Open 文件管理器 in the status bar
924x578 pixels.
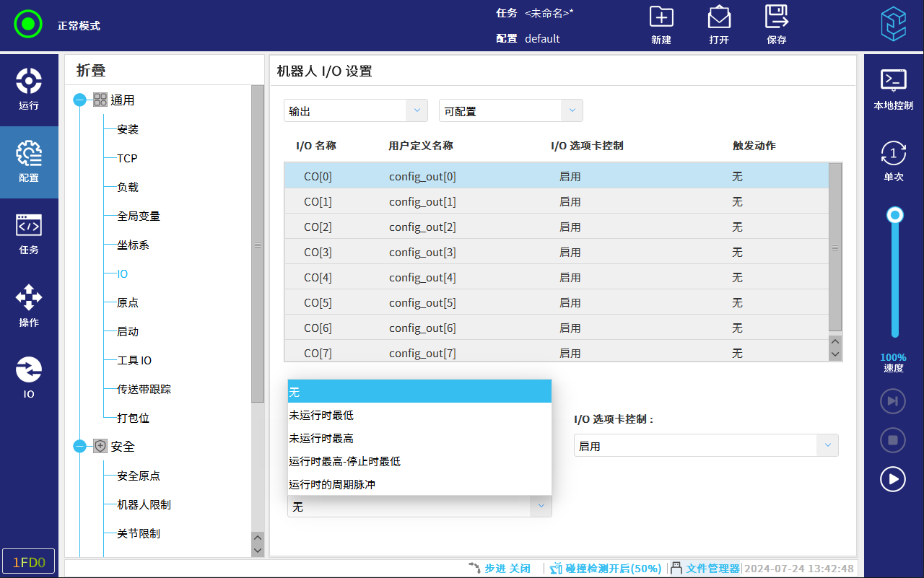click(x=705, y=569)
